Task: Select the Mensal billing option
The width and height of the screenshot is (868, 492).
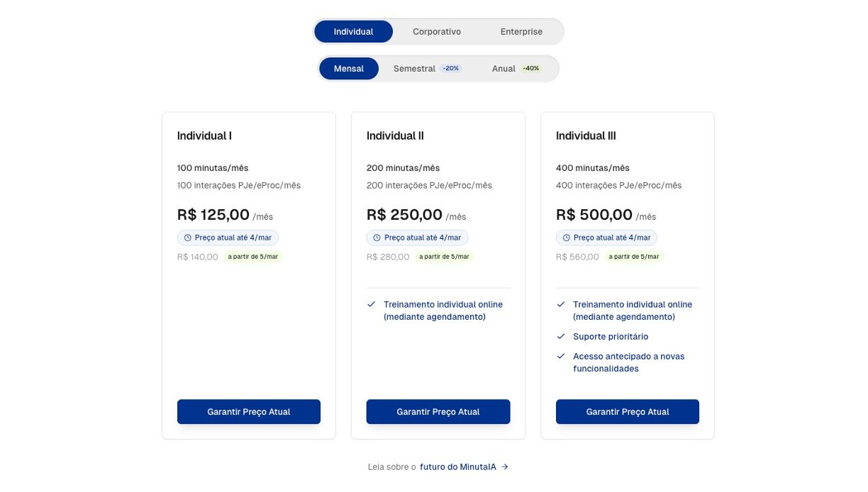Action: [x=349, y=69]
